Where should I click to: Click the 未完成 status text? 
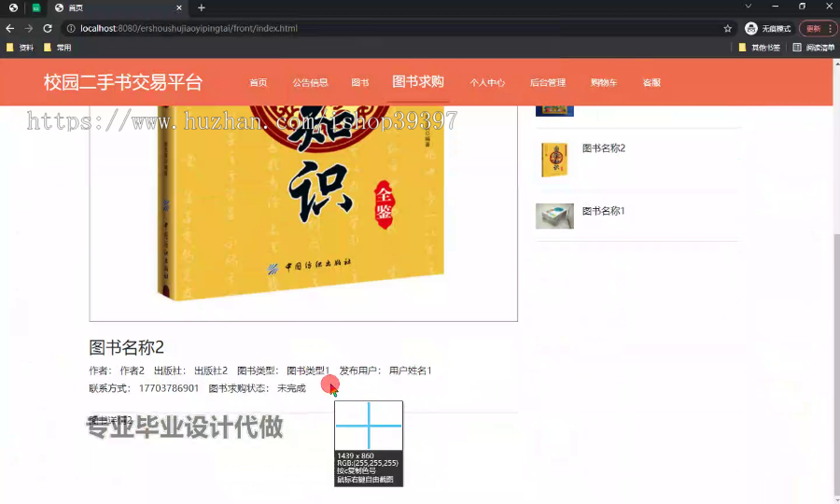pos(291,388)
